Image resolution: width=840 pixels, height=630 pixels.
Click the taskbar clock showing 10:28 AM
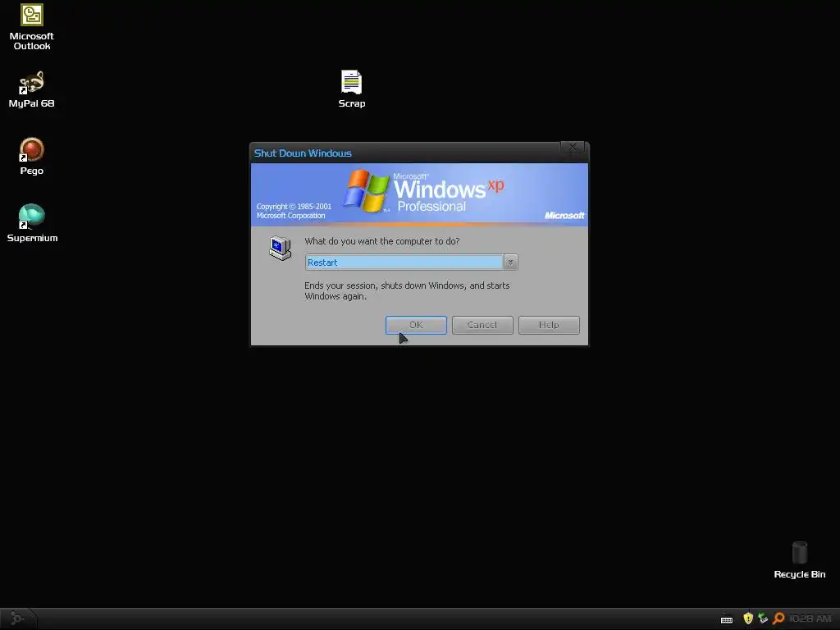coord(810,619)
